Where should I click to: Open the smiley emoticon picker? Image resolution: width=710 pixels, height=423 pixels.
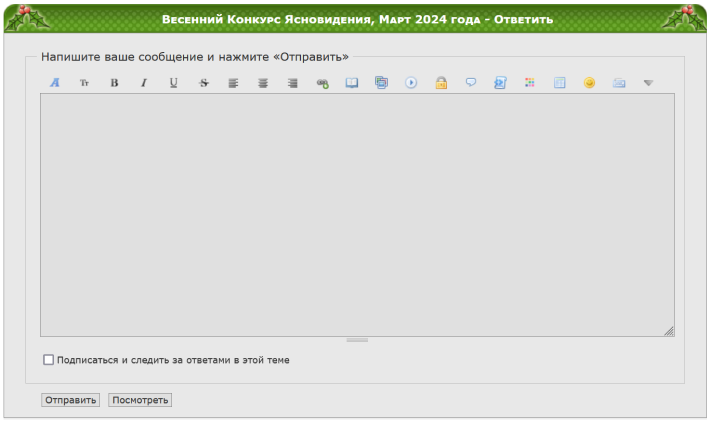(589, 83)
